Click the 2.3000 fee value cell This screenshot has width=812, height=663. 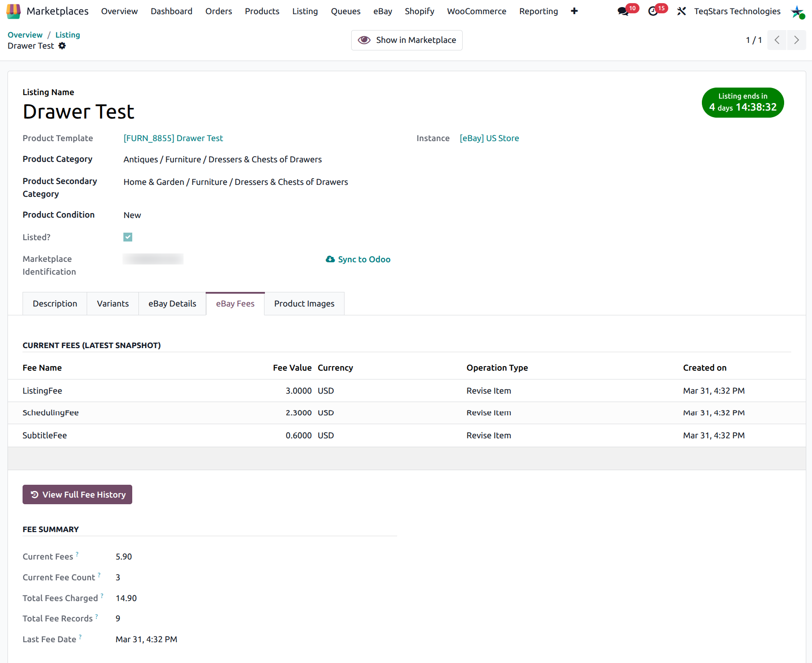click(299, 413)
